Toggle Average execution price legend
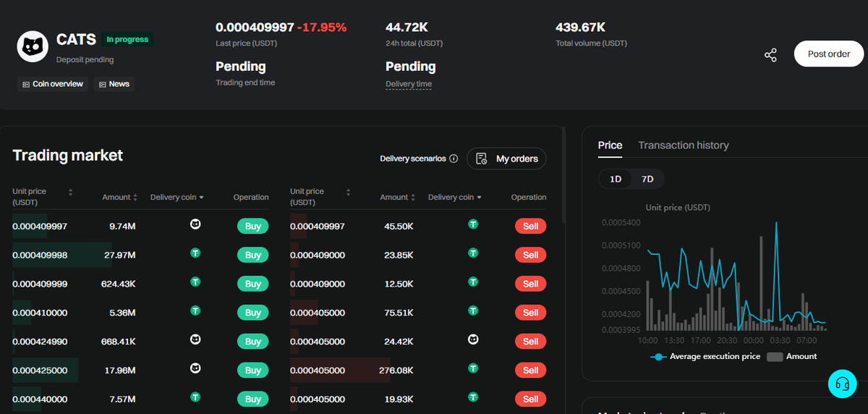 (x=705, y=356)
